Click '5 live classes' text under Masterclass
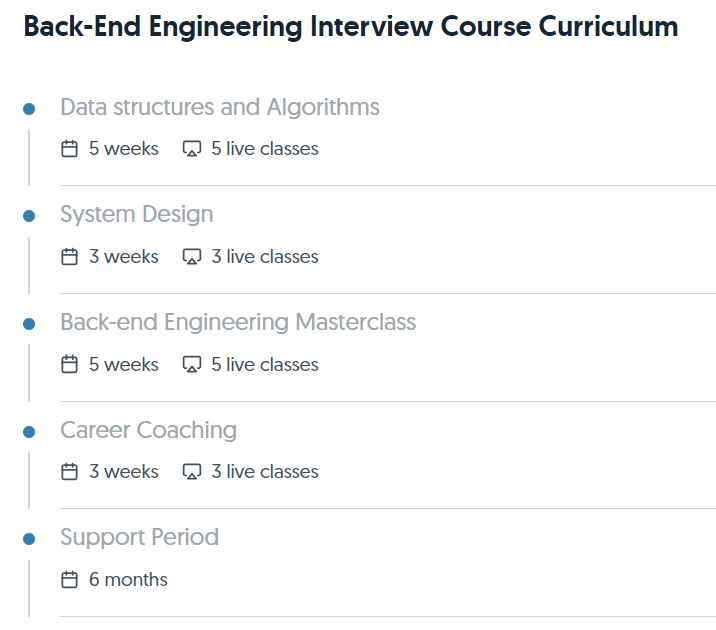The width and height of the screenshot is (716, 630). (x=264, y=365)
